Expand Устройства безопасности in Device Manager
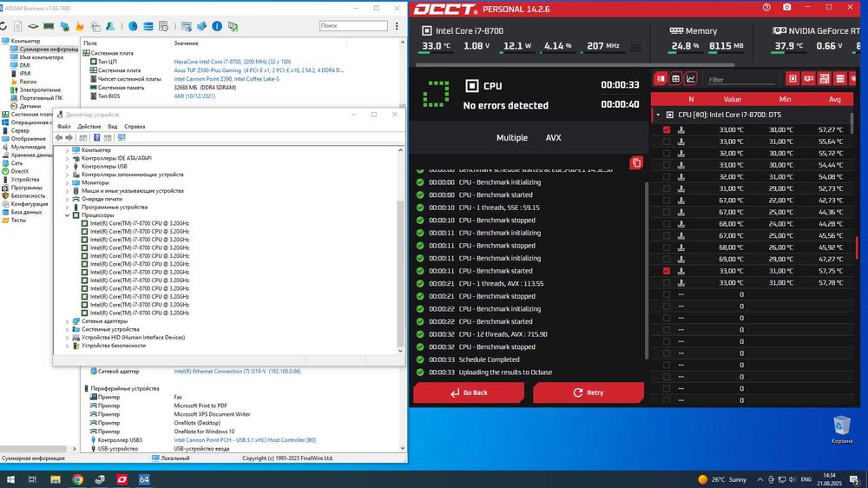The height and width of the screenshot is (488, 868). (68, 346)
